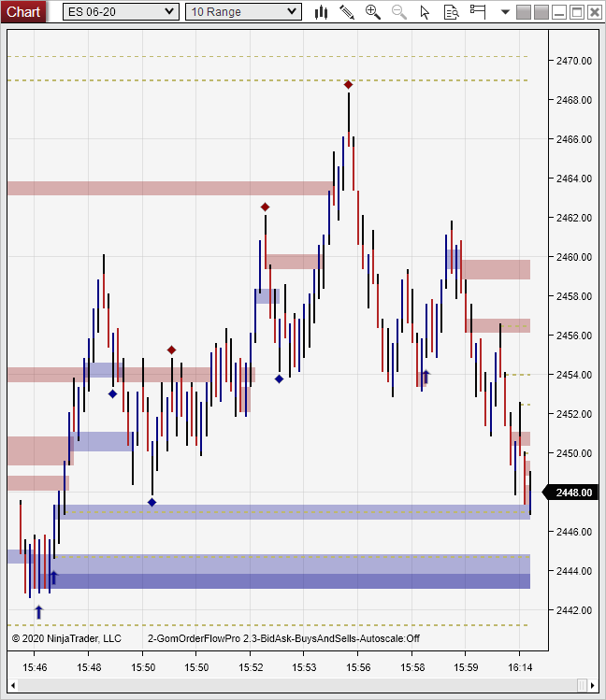This screenshot has width=606, height=700.
Task: Click the 2456.00 price axis label
Action: [x=574, y=336]
